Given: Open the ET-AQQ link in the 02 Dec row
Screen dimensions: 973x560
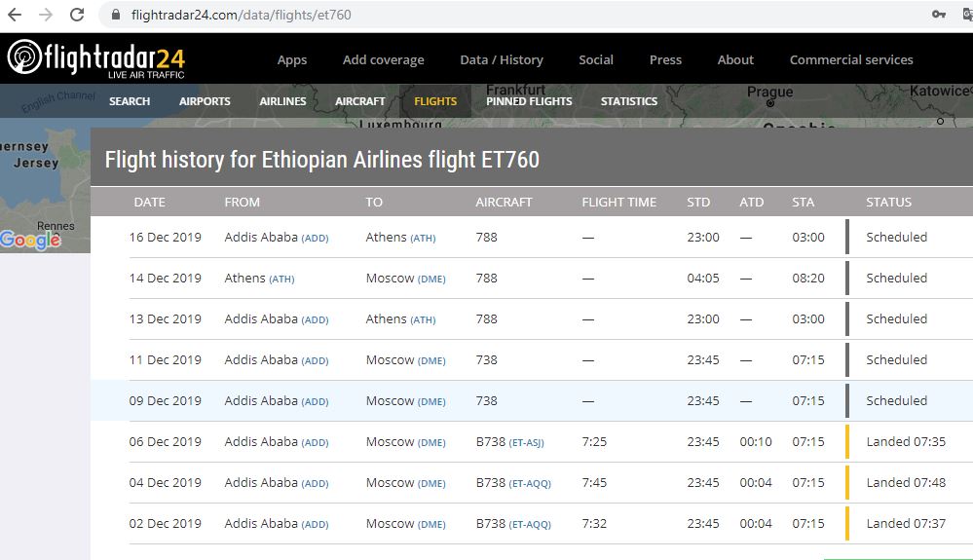Looking at the screenshot, I should coord(530,525).
